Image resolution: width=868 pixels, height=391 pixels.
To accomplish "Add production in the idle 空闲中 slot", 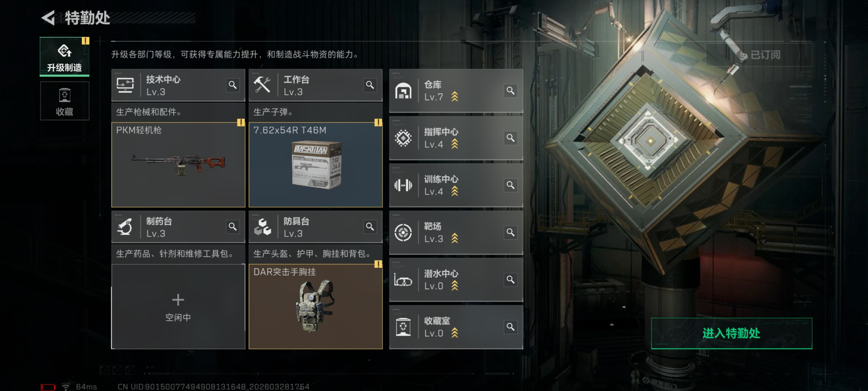I will click(x=178, y=306).
